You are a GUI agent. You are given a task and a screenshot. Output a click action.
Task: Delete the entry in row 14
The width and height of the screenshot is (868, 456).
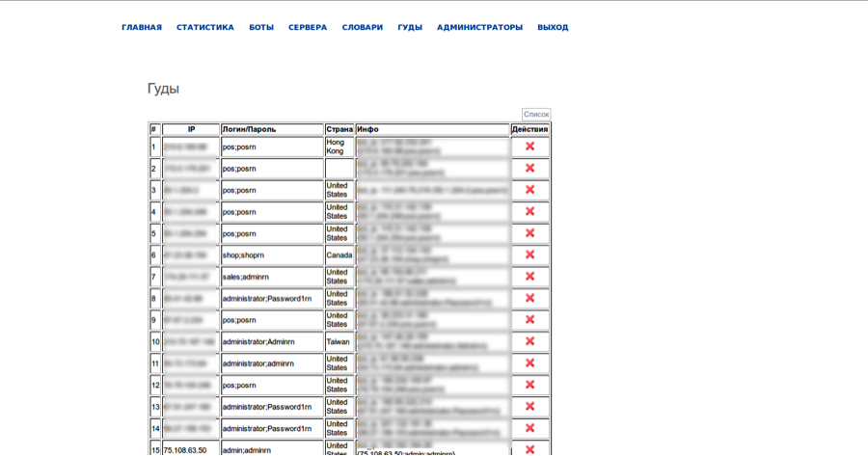529,428
